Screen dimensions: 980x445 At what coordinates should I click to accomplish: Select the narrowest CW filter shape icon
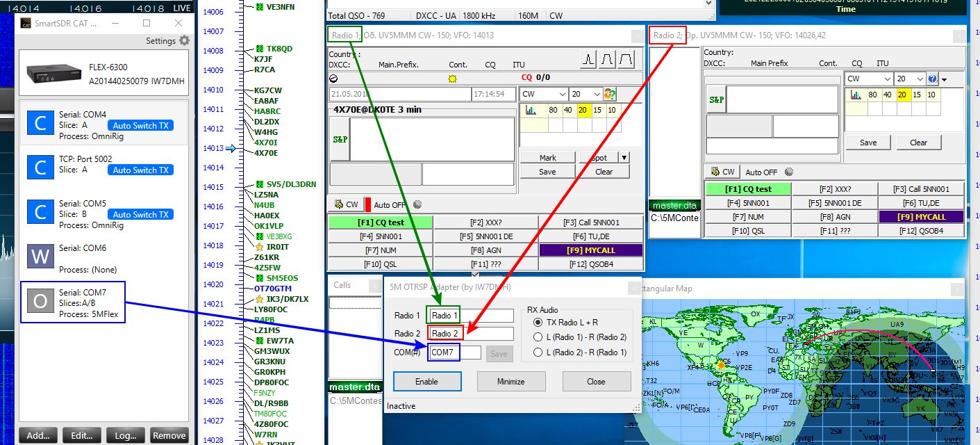(588, 59)
